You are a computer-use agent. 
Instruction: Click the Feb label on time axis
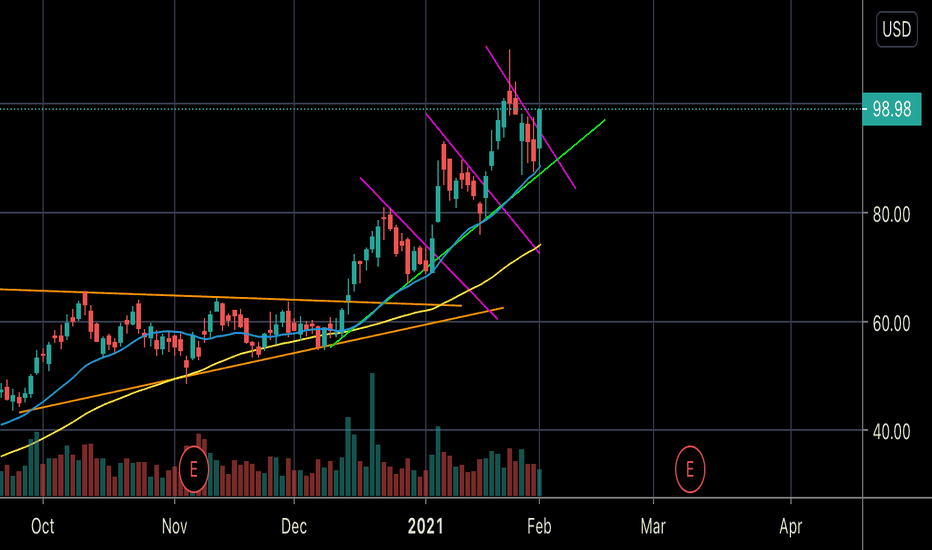pos(539,526)
